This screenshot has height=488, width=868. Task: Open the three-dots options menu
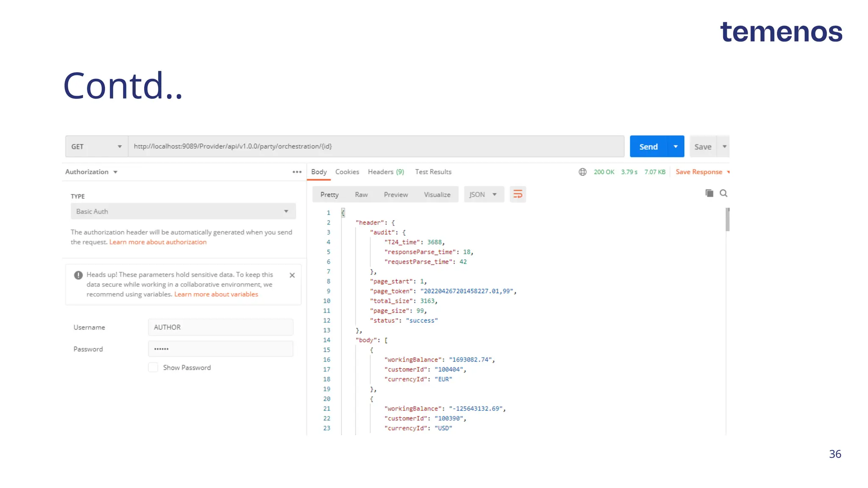[297, 172]
